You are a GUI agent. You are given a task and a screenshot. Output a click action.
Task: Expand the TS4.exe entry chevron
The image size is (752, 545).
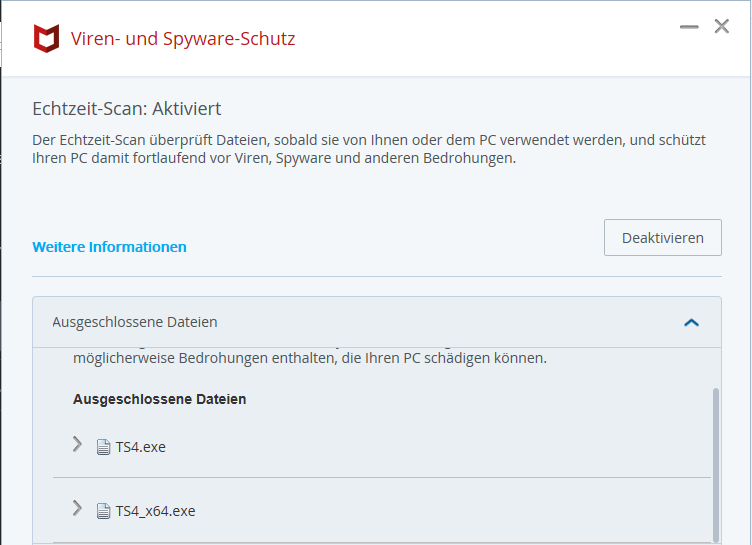point(77,444)
